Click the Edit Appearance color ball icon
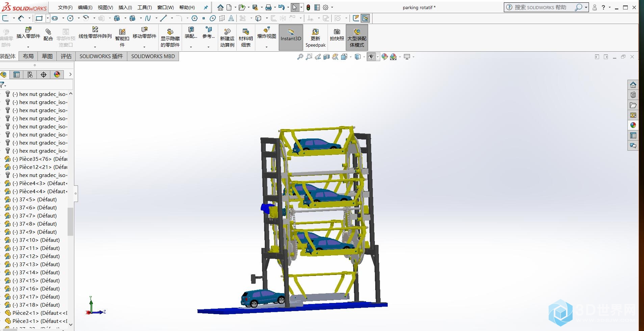 385,57
